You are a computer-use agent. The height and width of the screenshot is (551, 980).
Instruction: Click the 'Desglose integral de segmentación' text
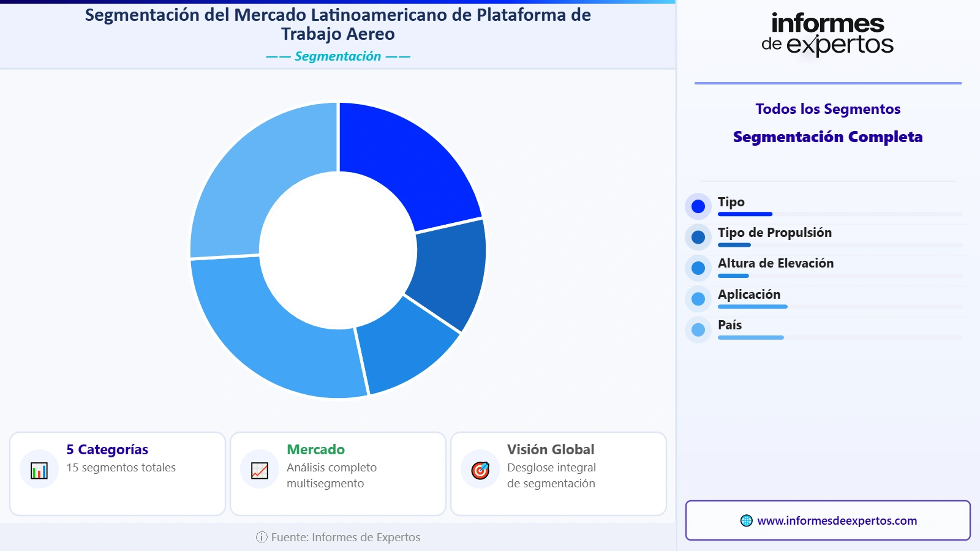(x=551, y=476)
